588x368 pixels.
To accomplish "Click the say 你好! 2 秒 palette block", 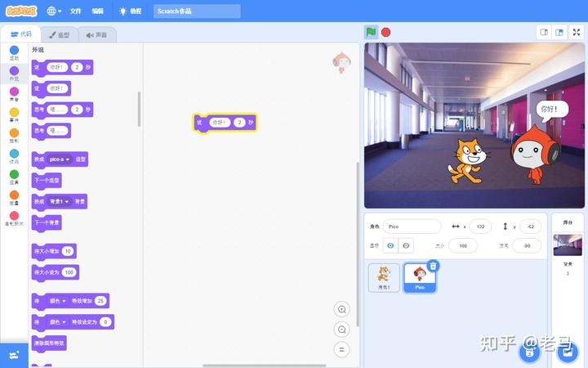I will point(62,68).
